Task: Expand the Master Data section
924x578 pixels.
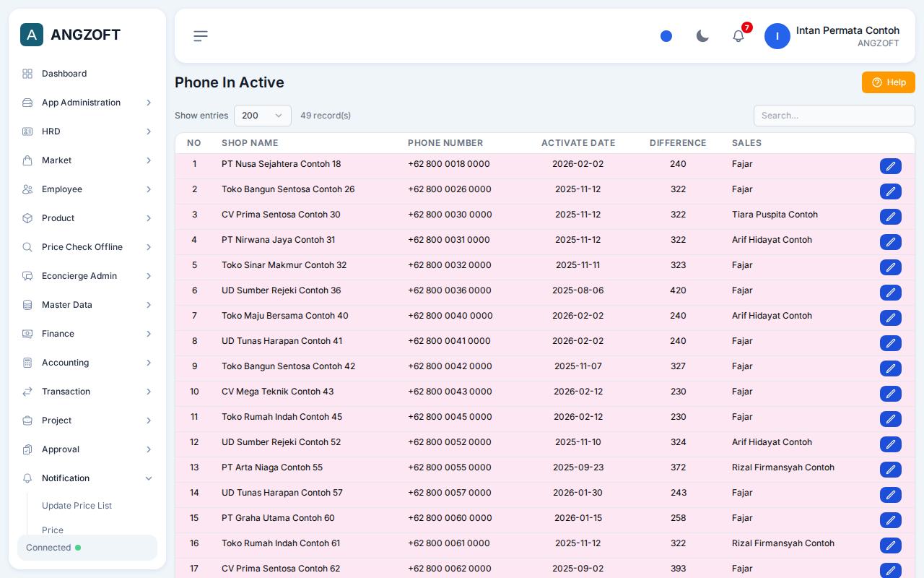Action: 87,305
